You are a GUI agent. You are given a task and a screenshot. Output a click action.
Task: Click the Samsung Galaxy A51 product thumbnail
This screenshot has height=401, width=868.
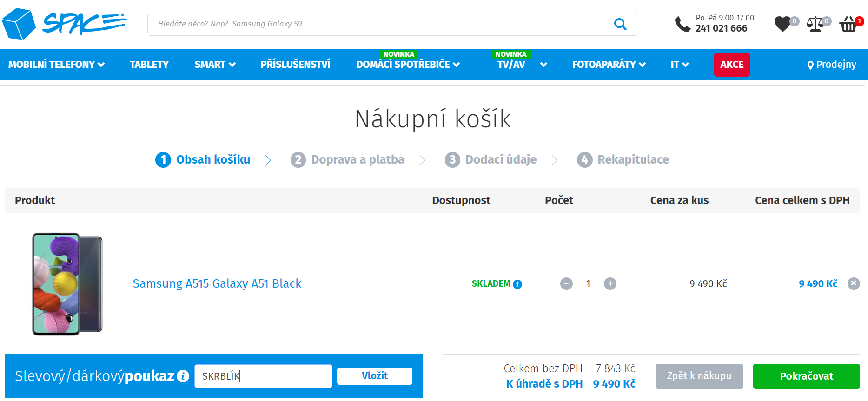[67, 284]
